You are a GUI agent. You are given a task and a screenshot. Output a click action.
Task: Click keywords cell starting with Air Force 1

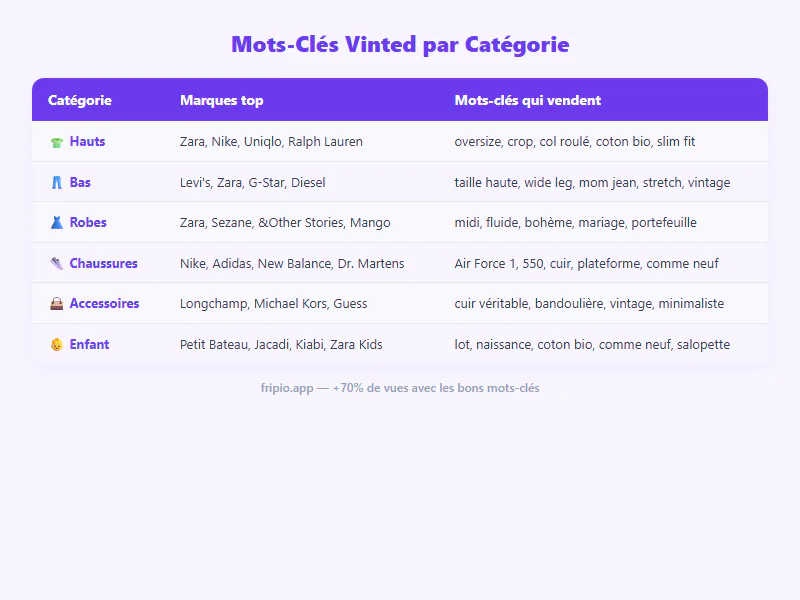click(x=586, y=263)
